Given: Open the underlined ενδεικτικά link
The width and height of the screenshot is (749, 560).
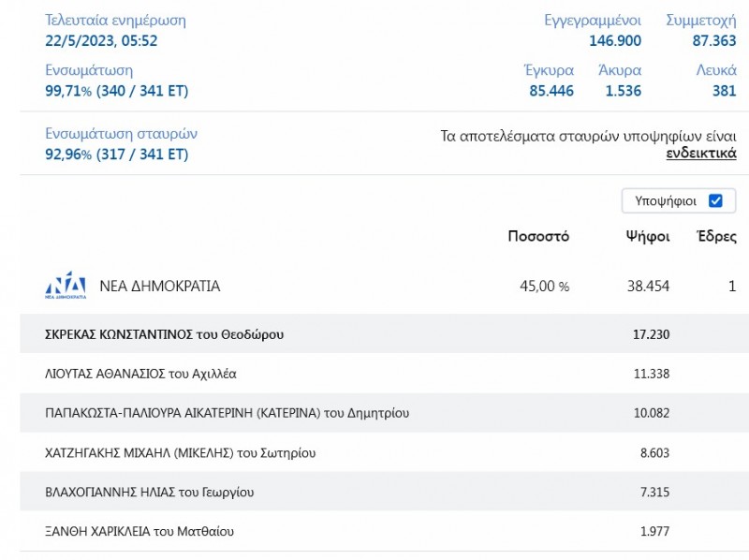Looking at the screenshot, I should [x=700, y=154].
